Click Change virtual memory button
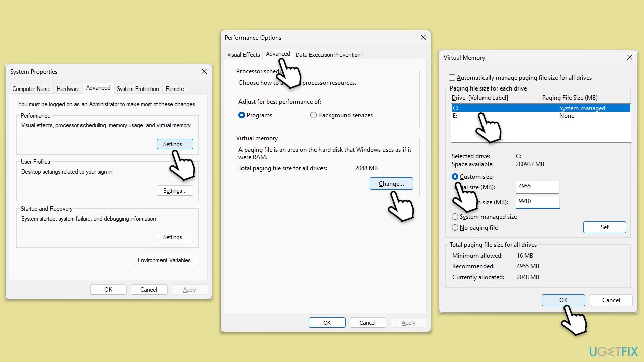 [391, 184]
